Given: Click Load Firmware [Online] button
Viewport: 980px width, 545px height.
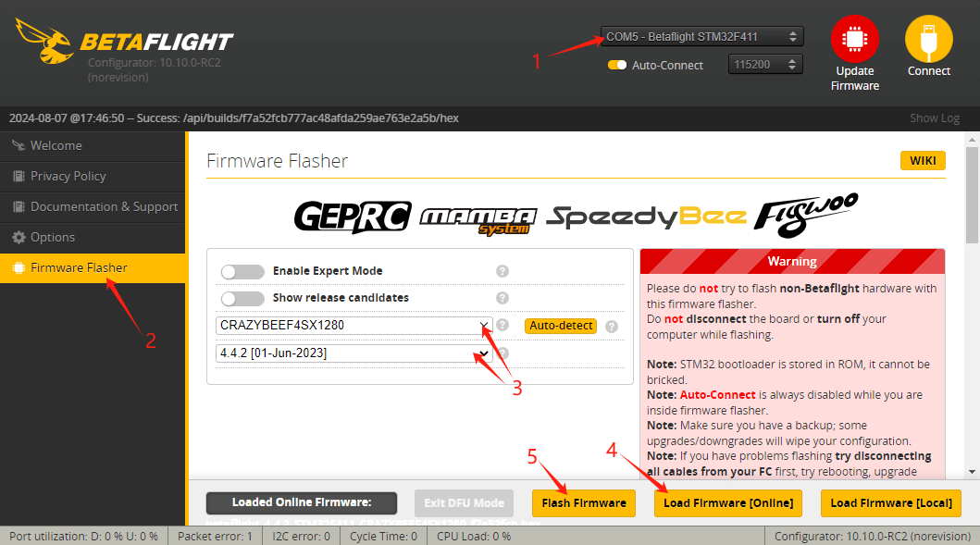Looking at the screenshot, I should (x=727, y=503).
